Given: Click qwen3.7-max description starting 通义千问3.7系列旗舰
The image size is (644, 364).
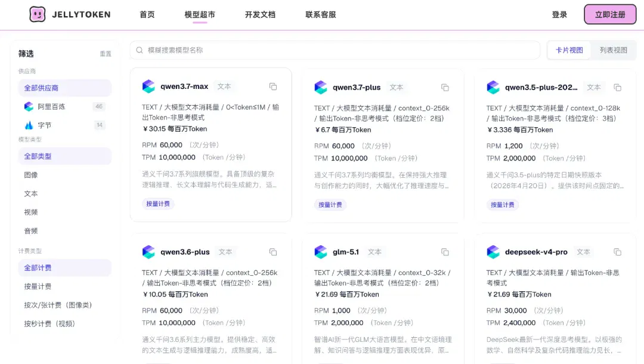Looking at the screenshot, I should click(x=209, y=180).
